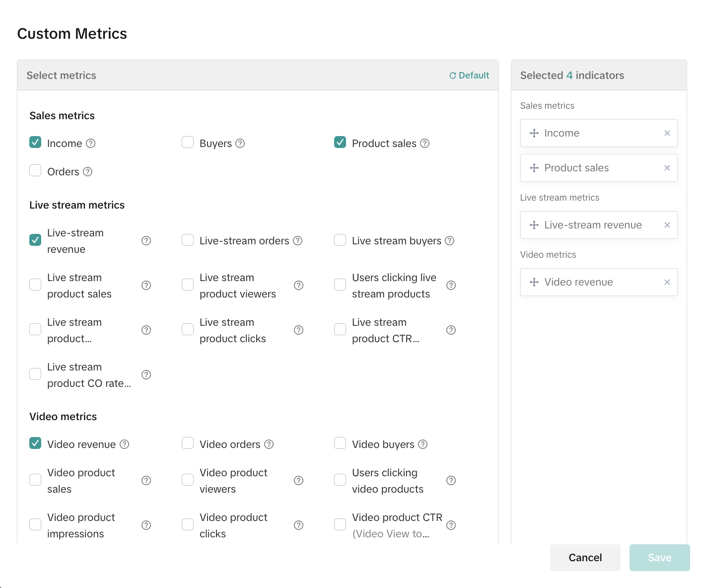The height and width of the screenshot is (588, 705).
Task: Click the info icon next to Product sales
Action: (424, 144)
